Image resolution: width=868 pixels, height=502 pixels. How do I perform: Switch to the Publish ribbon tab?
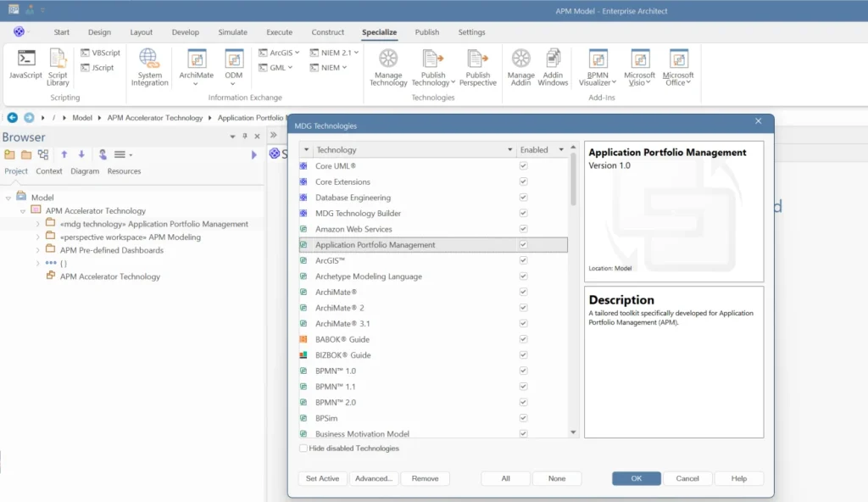click(x=427, y=32)
